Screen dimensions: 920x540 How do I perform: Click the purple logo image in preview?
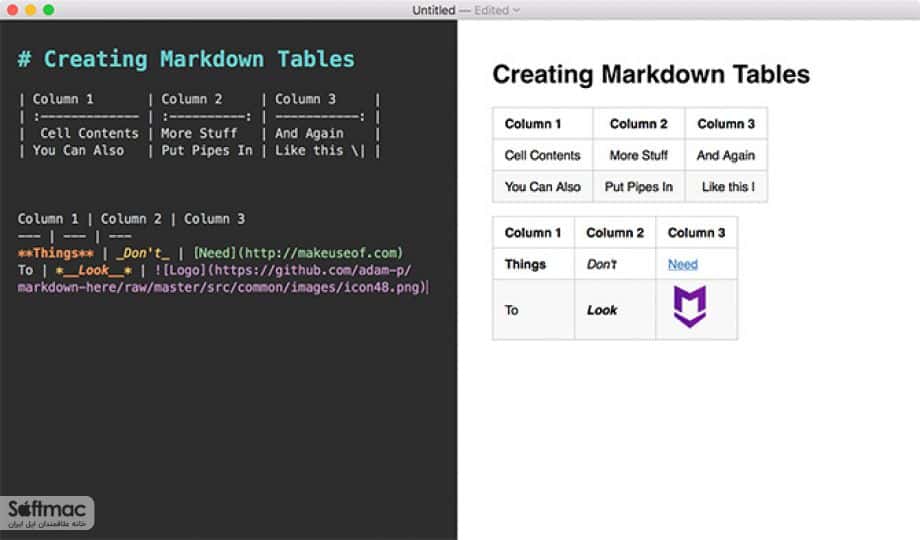[689, 306]
